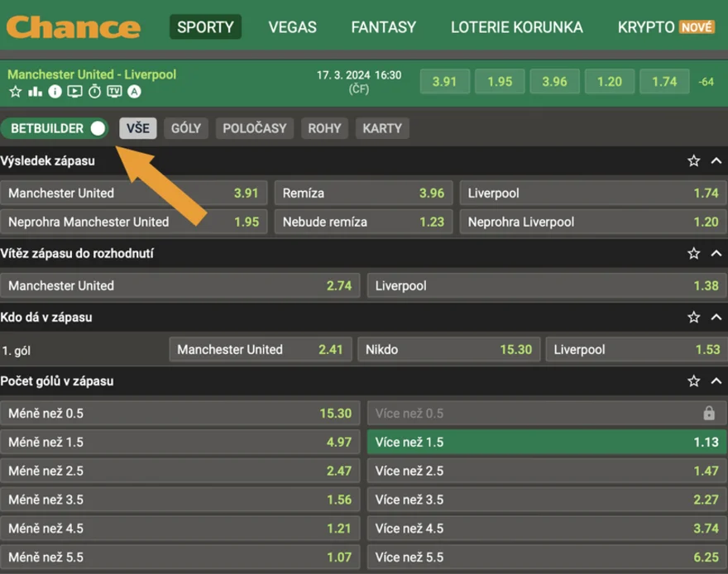Select the ROHY filter tab
Image resolution: width=728 pixels, height=574 pixels.
point(324,128)
